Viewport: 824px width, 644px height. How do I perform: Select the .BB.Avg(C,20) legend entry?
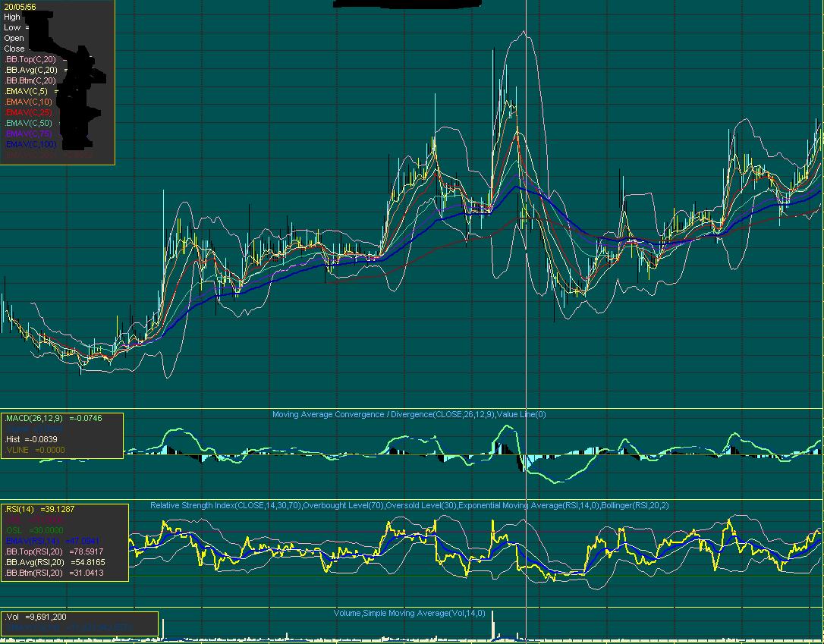click(x=30, y=70)
